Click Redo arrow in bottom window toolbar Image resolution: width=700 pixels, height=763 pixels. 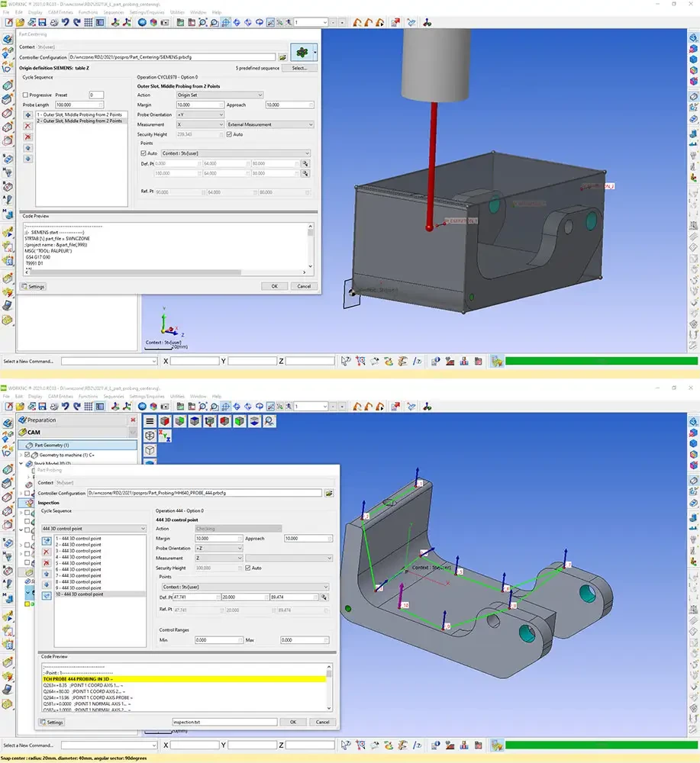point(76,407)
